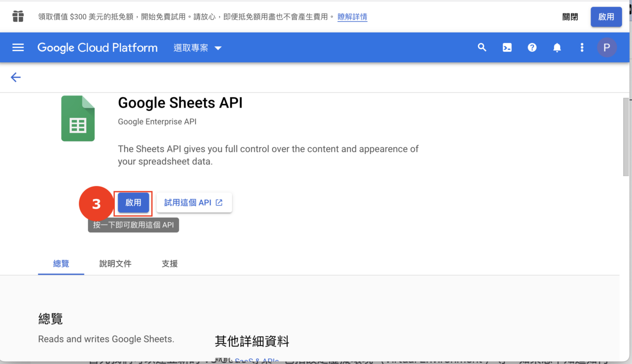
Task: Follow the 瞭解詳情 link in banner
Action: 352,17
